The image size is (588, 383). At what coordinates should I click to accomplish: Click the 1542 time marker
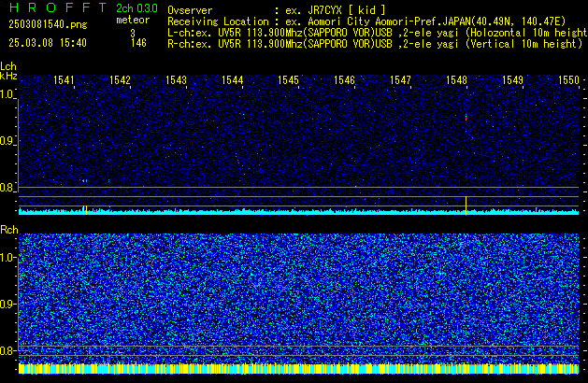[x=120, y=80]
